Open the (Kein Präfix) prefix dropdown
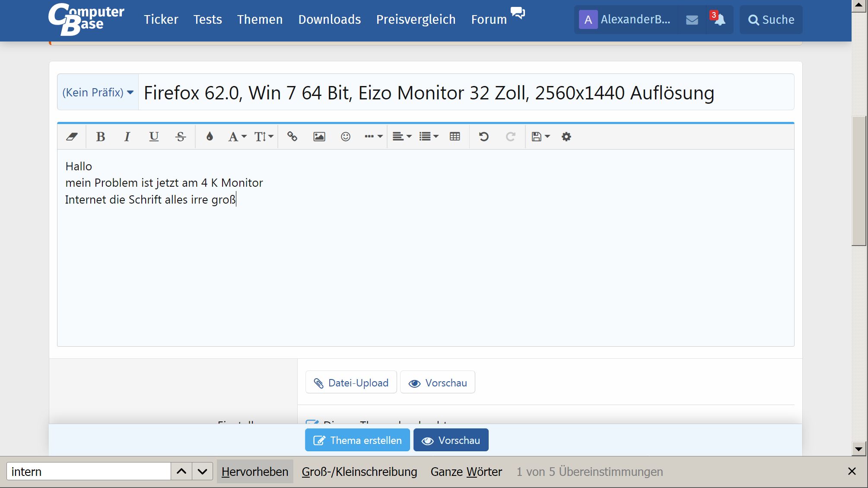This screenshot has height=488, width=868. point(98,92)
